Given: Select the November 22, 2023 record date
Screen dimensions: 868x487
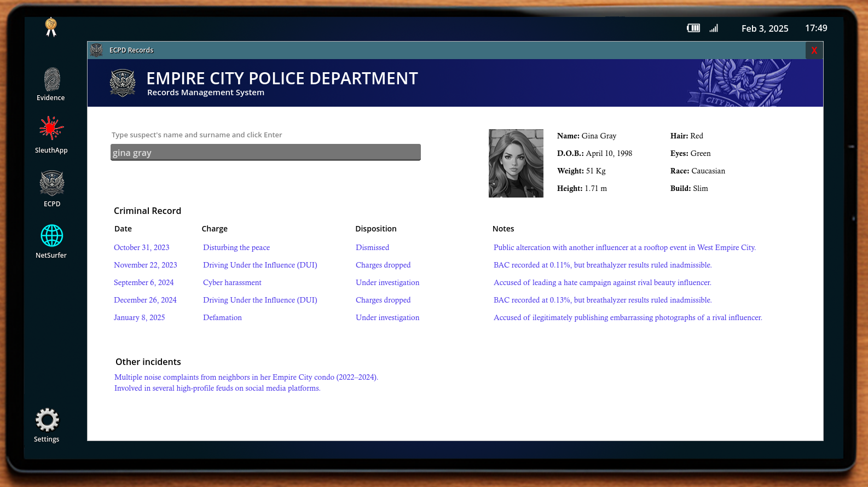Looking at the screenshot, I should click(146, 265).
